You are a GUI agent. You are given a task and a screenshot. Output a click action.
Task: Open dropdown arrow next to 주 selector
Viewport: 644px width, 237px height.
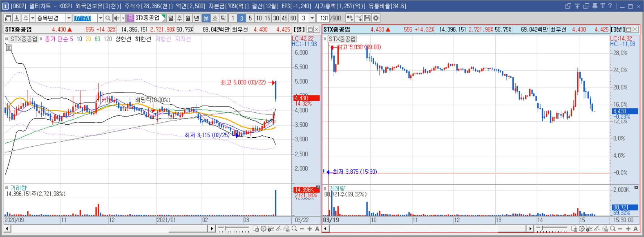33,18
